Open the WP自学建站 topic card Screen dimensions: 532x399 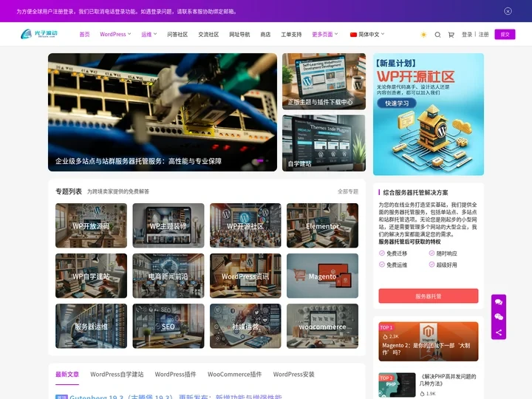92,276
